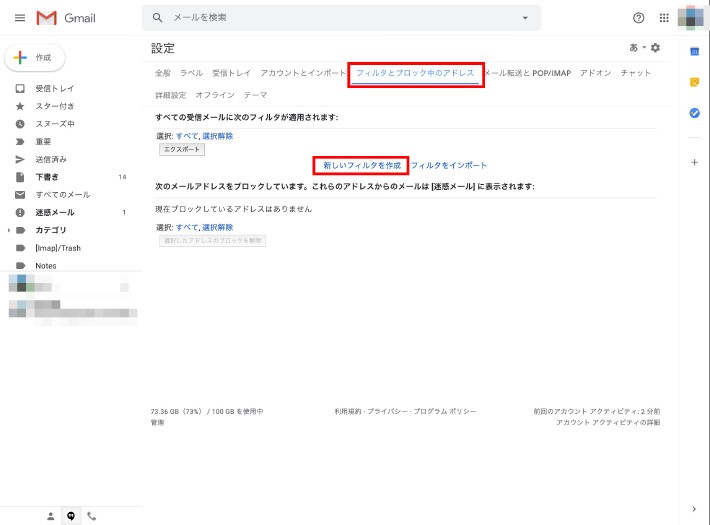
Task: Click プライバシー privacy link
Action: [387, 411]
